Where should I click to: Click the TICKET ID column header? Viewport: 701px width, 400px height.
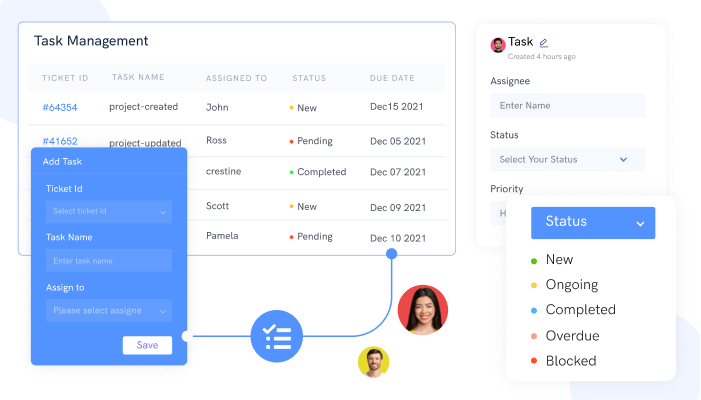pos(65,78)
